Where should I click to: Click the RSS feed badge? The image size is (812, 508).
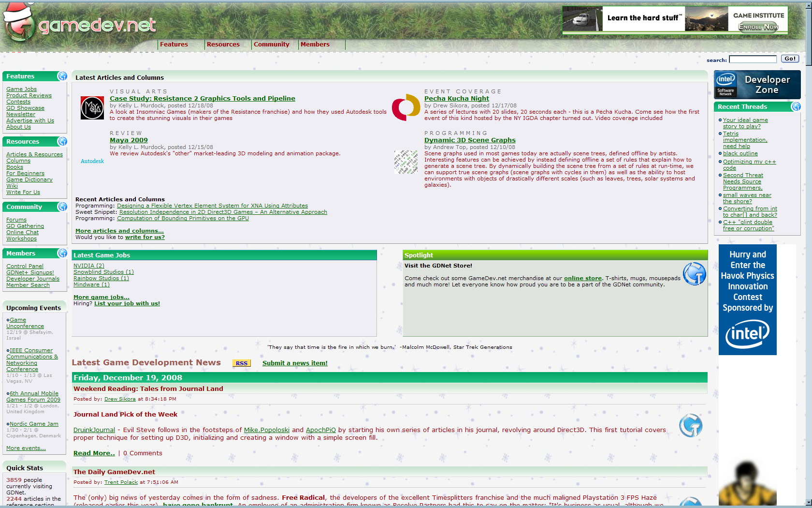tap(242, 363)
